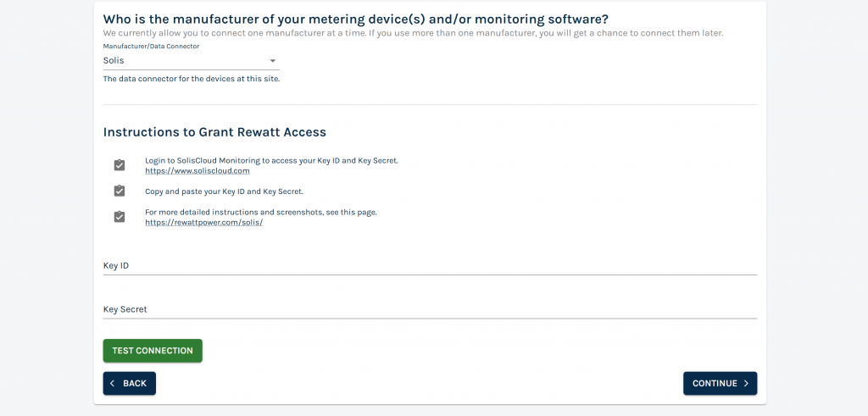Click the Manufacturer/Data Connector field label
868x416 pixels.
(151, 47)
